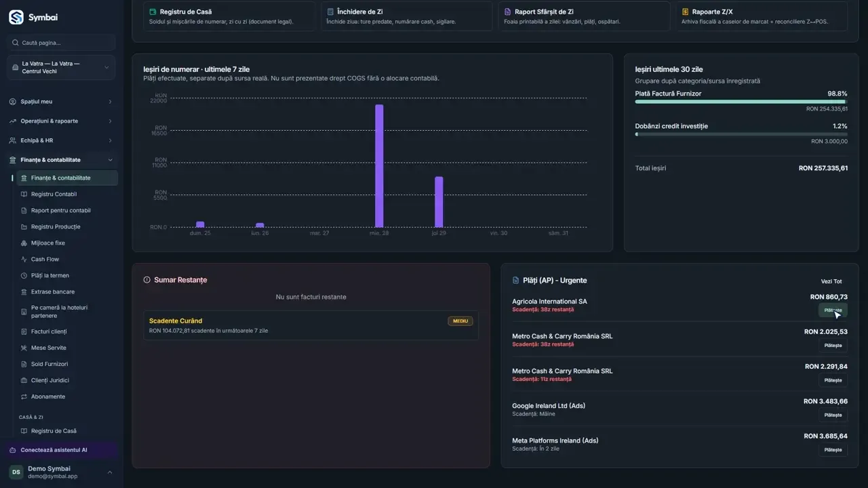This screenshot has width=868, height=488.
Task: Open Finanțe & contabilitate submenu page
Action: click(x=66, y=178)
